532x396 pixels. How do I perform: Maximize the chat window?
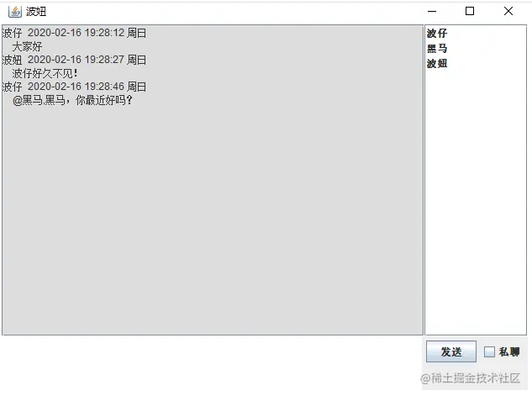pyautogui.click(x=470, y=12)
